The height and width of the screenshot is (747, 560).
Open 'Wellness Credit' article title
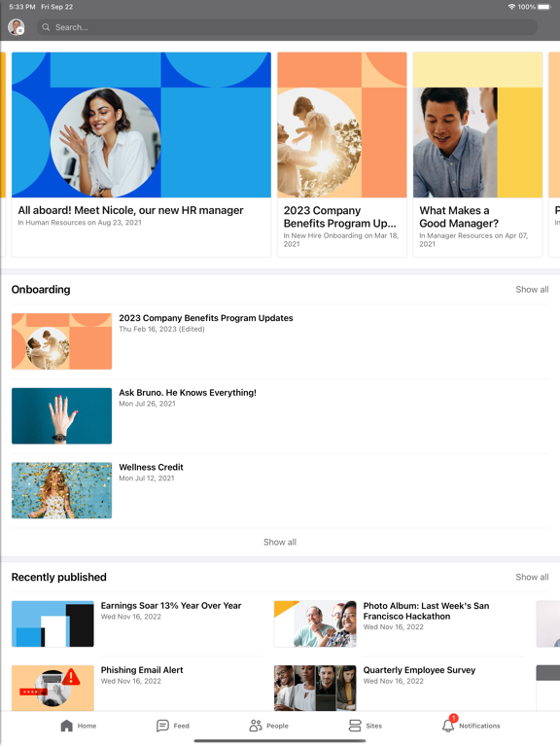coord(151,467)
